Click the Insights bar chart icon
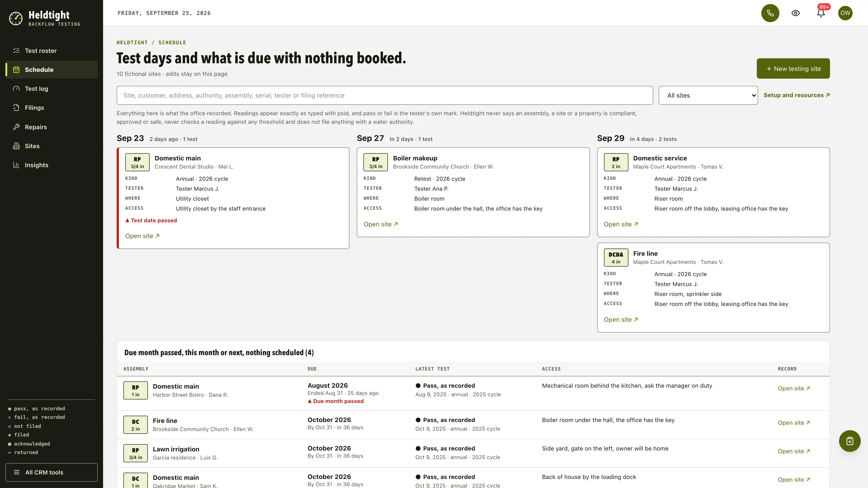Image resolution: width=868 pixels, height=488 pixels. tap(16, 165)
